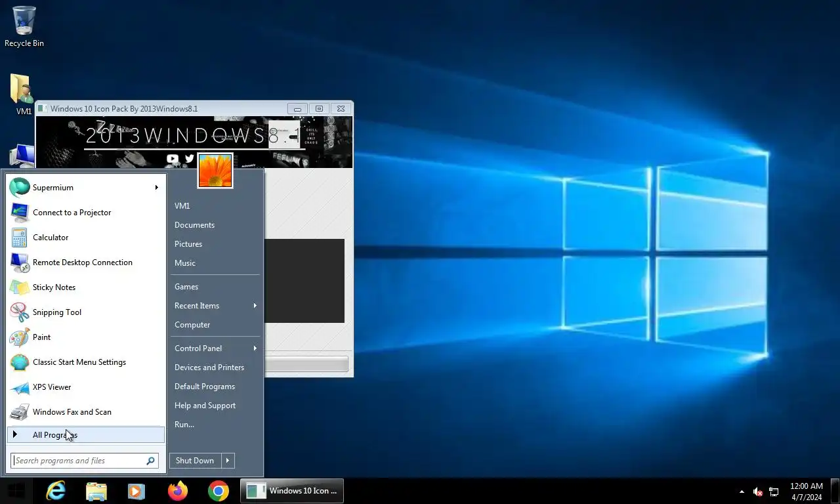Launch Connect to a Projector

point(86,213)
